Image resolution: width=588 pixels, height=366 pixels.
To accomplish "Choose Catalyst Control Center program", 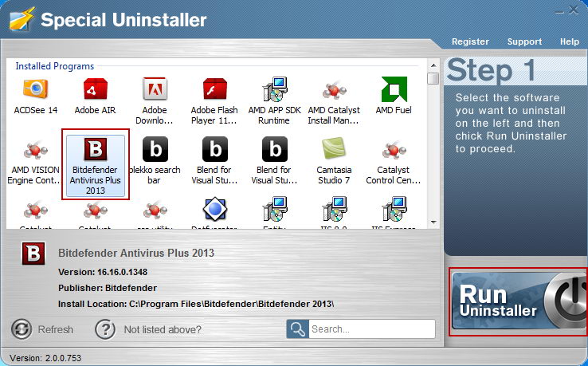I will tap(394, 150).
